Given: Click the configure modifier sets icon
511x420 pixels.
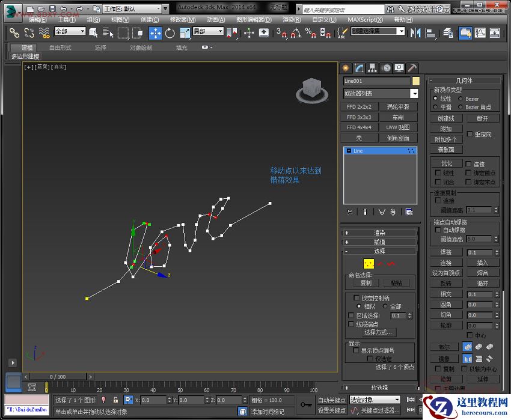Looking at the screenshot, I should pos(409,212).
